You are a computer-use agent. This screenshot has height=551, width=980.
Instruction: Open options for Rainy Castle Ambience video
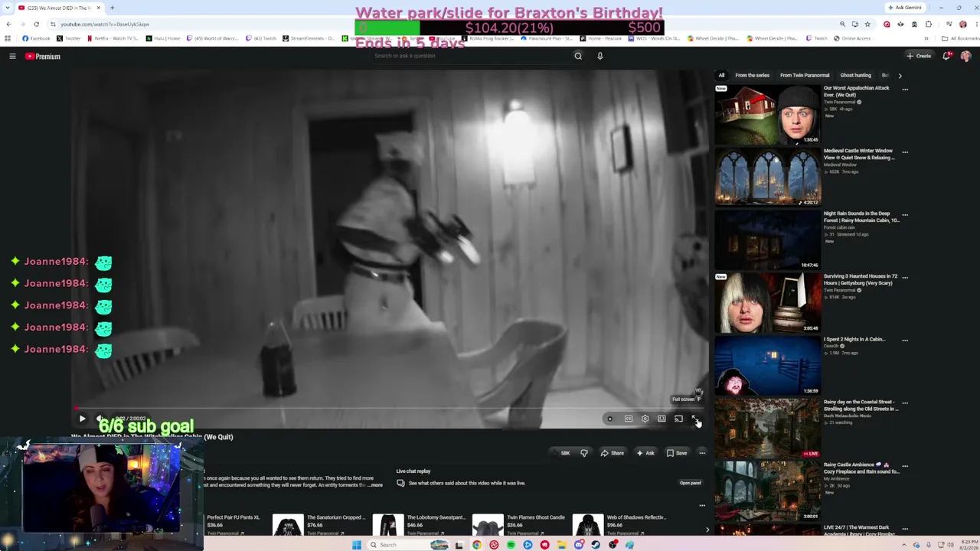[905, 466]
